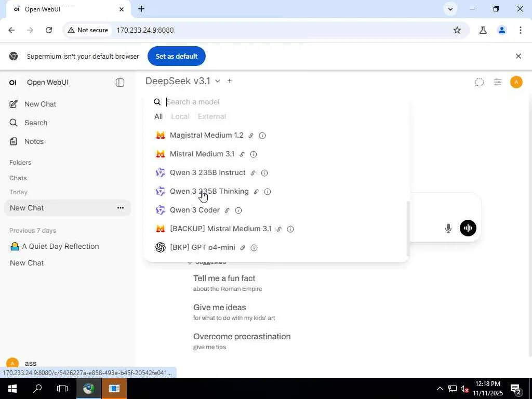Start voice mode with the waveform button
Image resolution: width=532 pixels, height=399 pixels.
[x=468, y=228]
